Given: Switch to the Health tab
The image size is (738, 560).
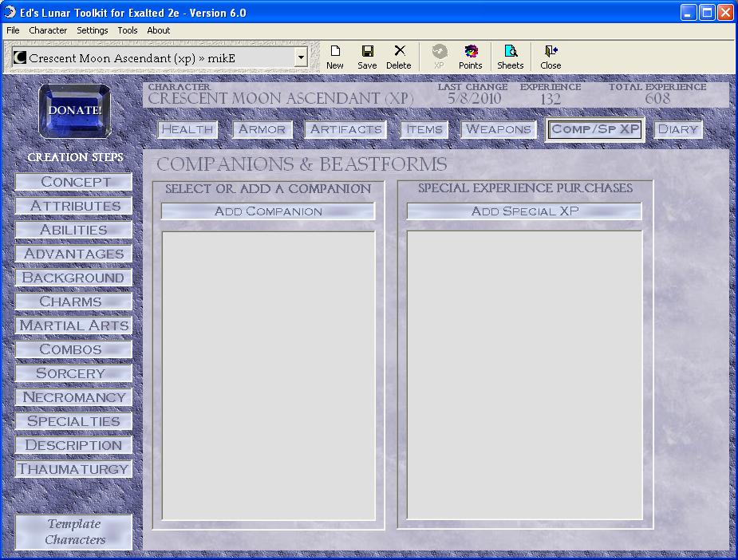Looking at the screenshot, I should click(x=187, y=129).
